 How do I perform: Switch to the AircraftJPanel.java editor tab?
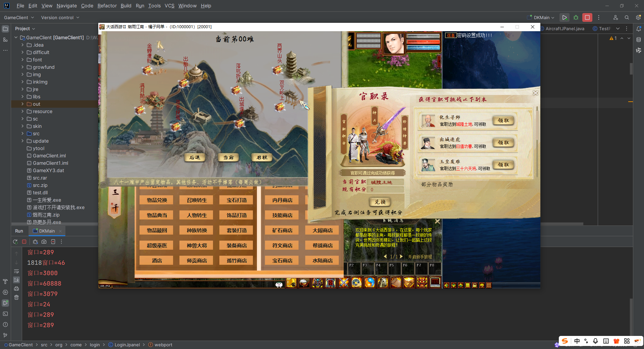pyautogui.click(x=565, y=29)
